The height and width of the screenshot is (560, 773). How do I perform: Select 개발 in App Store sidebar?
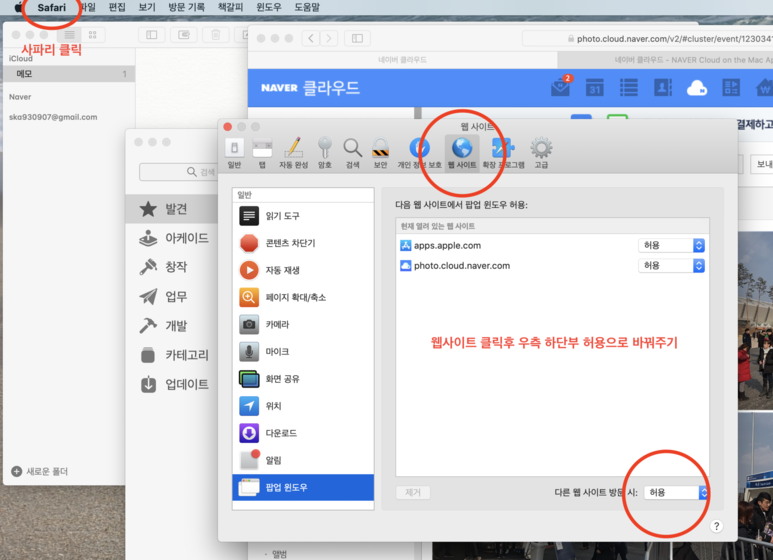click(172, 325)
